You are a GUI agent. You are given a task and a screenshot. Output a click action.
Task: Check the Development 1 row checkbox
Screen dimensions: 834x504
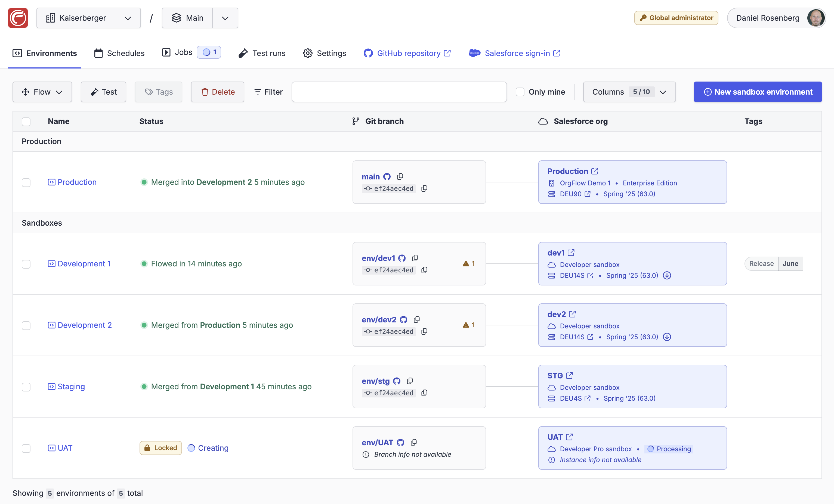(x=26, y=264)
